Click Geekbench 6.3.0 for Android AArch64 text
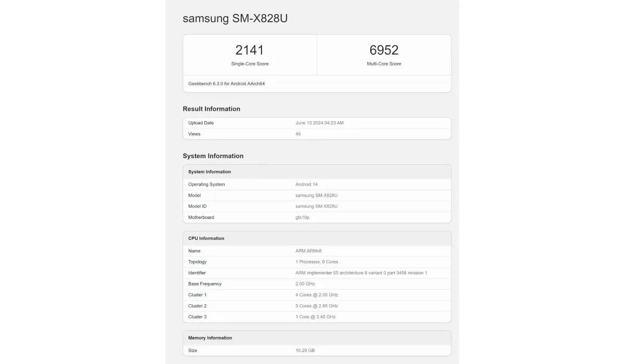624x364 pixels. tap(226, 84)
